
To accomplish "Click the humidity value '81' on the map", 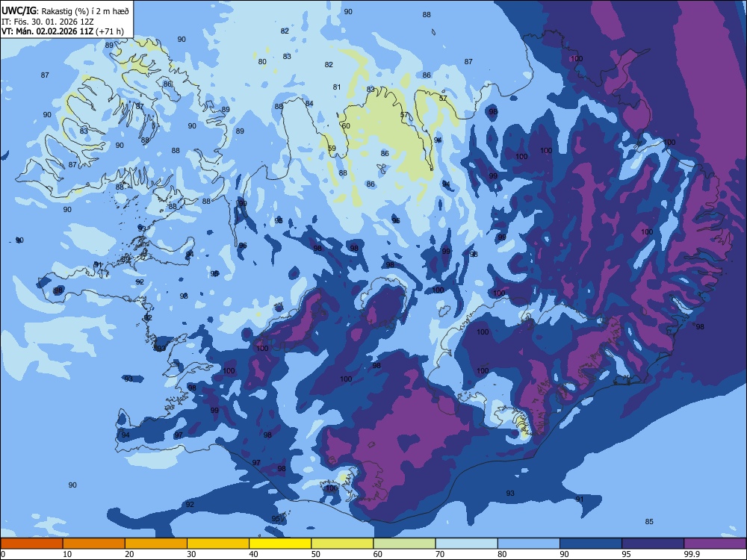I will coord(337,87).
